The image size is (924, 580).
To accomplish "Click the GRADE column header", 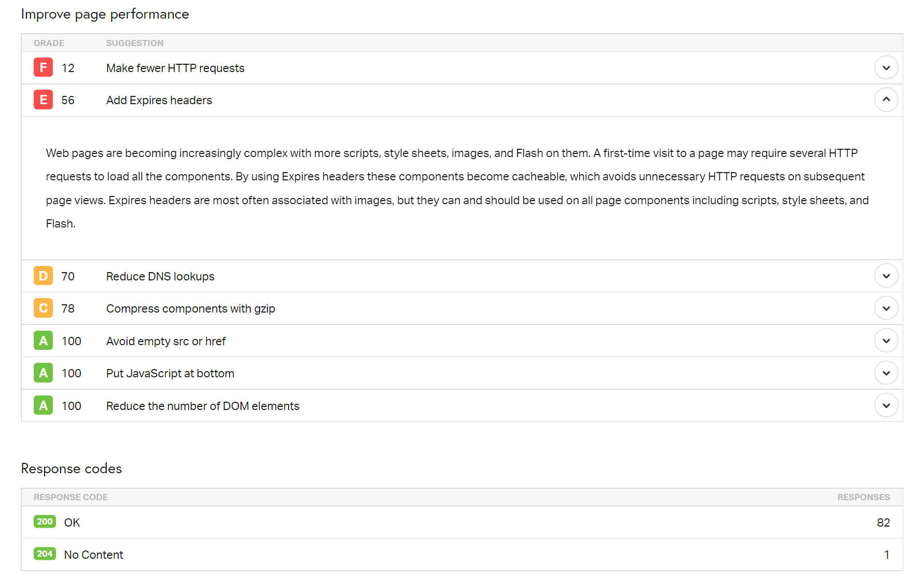I will tap(49, 43).
